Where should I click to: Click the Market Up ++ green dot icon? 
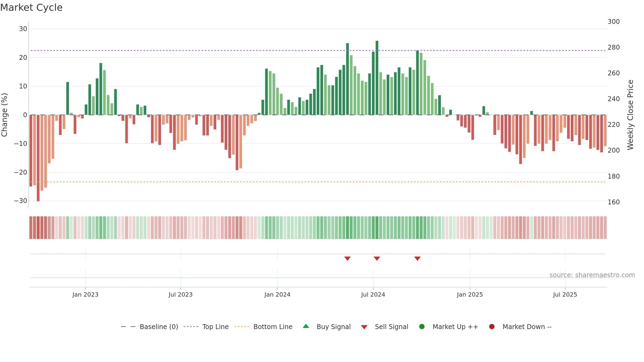[x=422, y=327]
